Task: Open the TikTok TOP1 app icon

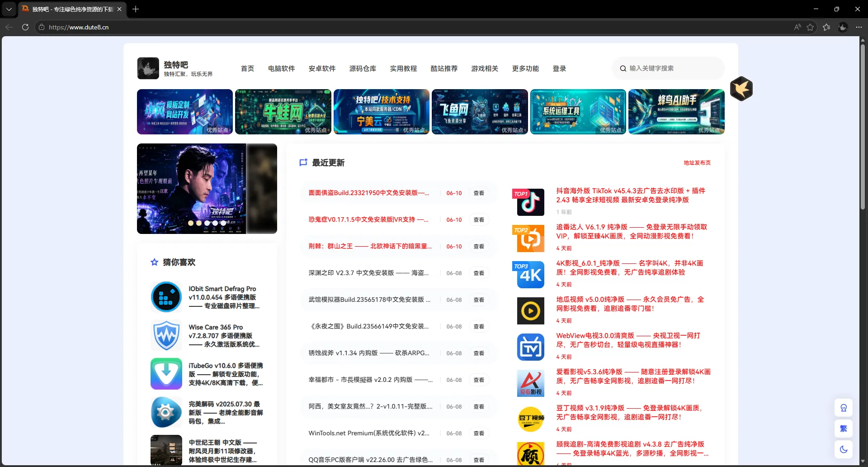Action: 530,202
